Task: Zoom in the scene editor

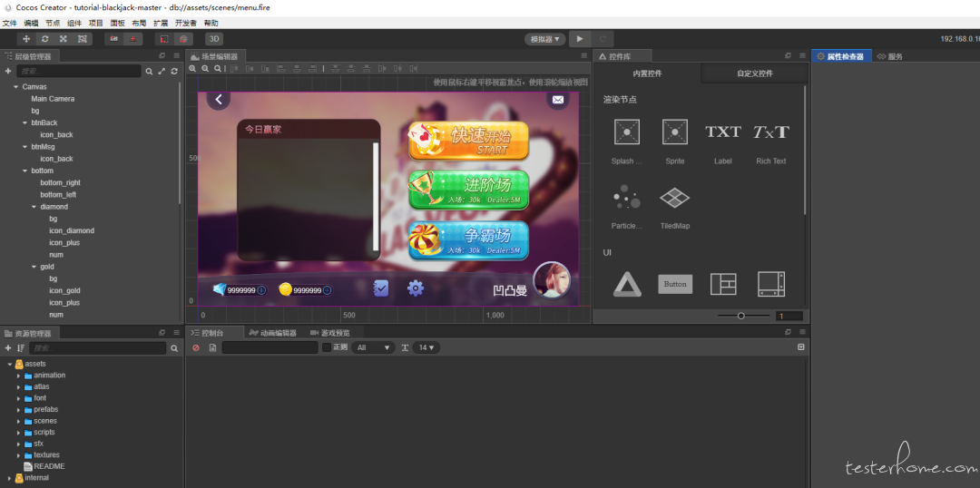Action: tap(194, 69)
